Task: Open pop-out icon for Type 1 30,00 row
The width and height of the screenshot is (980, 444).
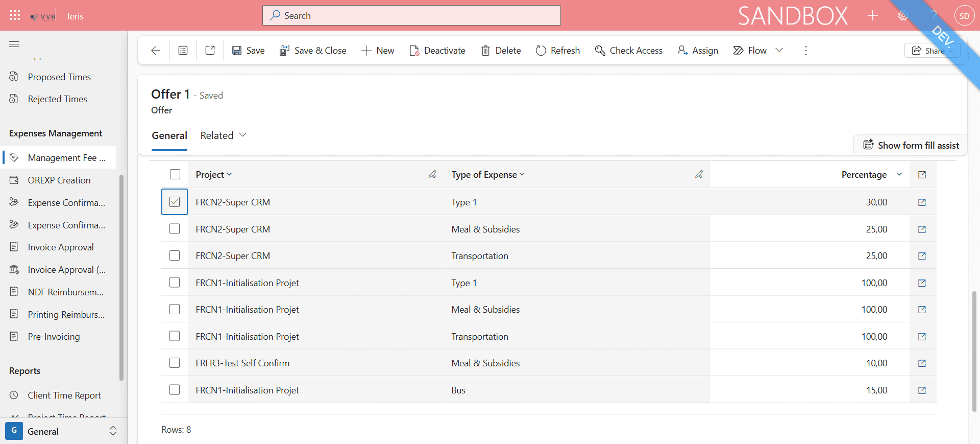Action: (922, 202)
